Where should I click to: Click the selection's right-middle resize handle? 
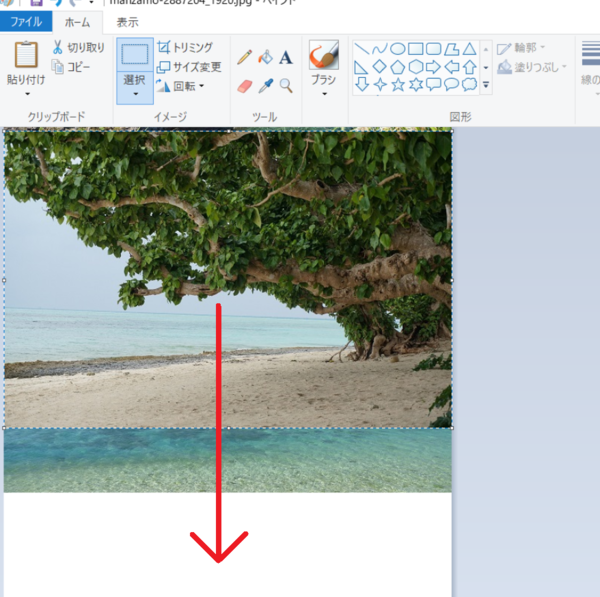click(452, 280)
